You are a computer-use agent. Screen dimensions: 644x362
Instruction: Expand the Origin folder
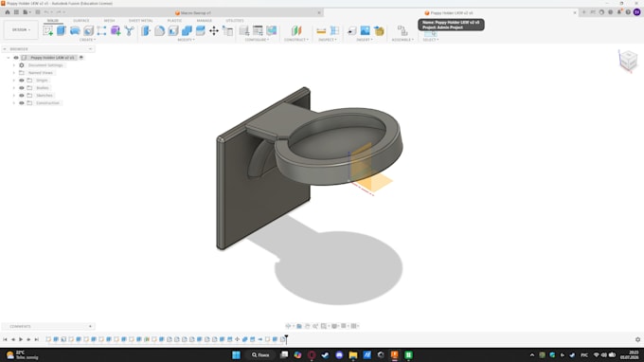[14, 81]
